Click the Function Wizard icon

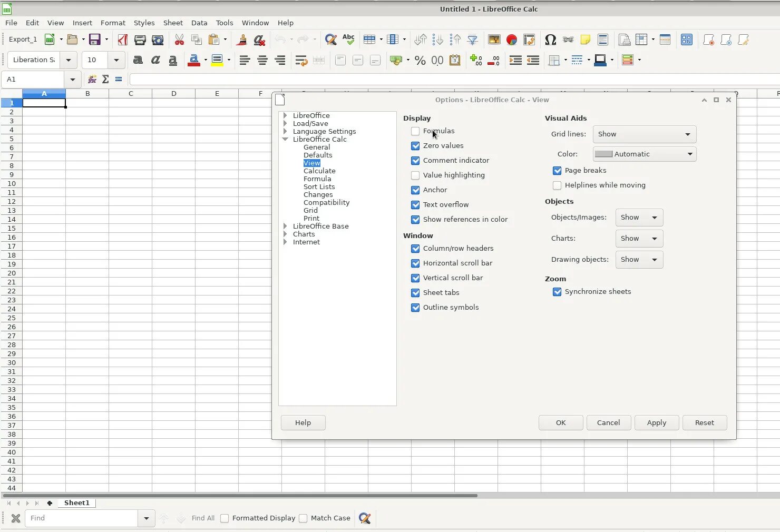coord(92,79)
